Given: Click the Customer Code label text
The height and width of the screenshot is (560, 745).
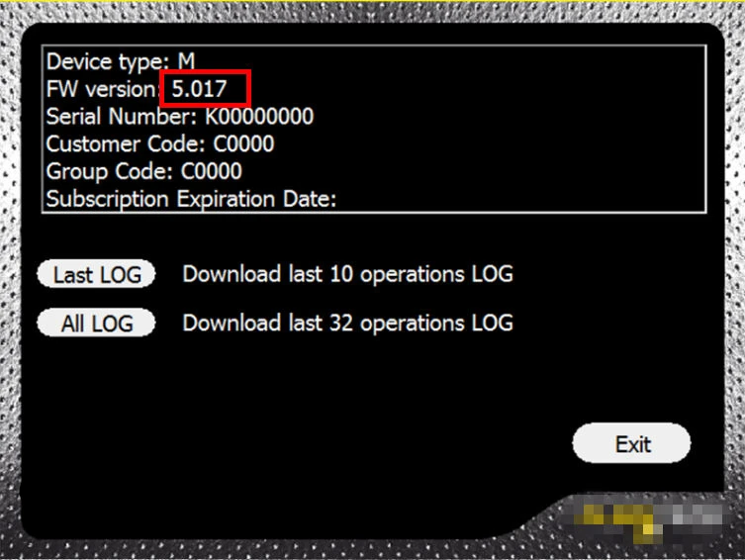Looking at the screenshot, I should click(126, 143).
